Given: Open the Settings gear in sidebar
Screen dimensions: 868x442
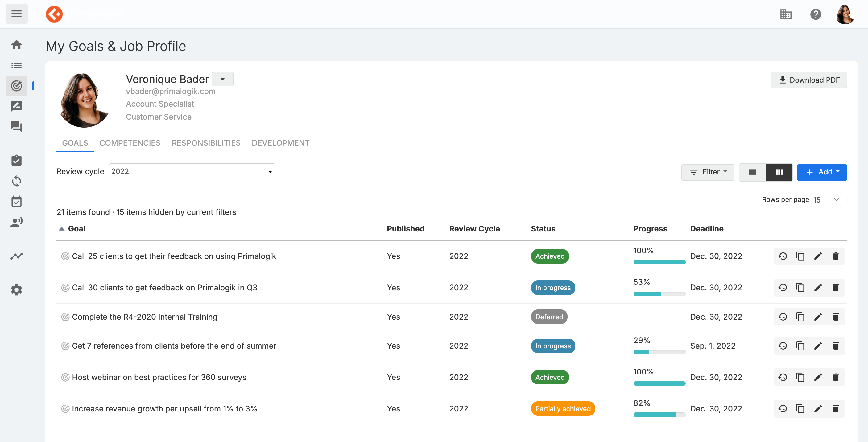Looking at the screenshot, I should (16, 290).
